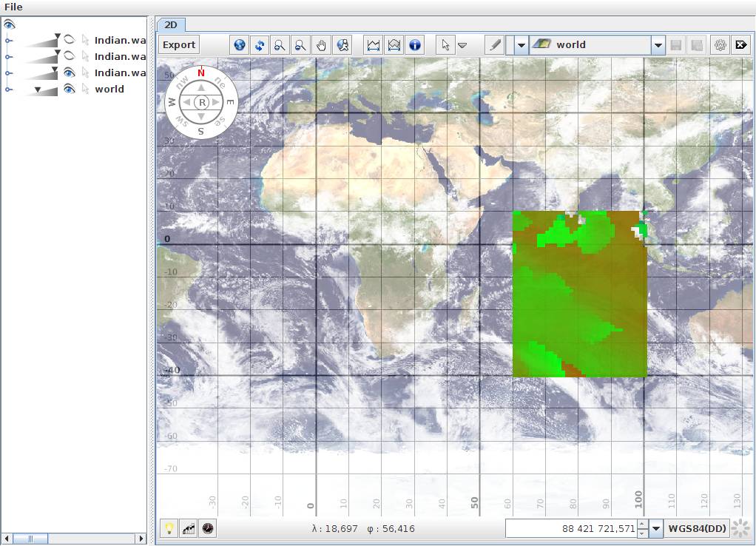Image resolution: width=756 pixels, height=546 pixels.
Task: Click the light bulb icon in status bar
Action: 169,528
